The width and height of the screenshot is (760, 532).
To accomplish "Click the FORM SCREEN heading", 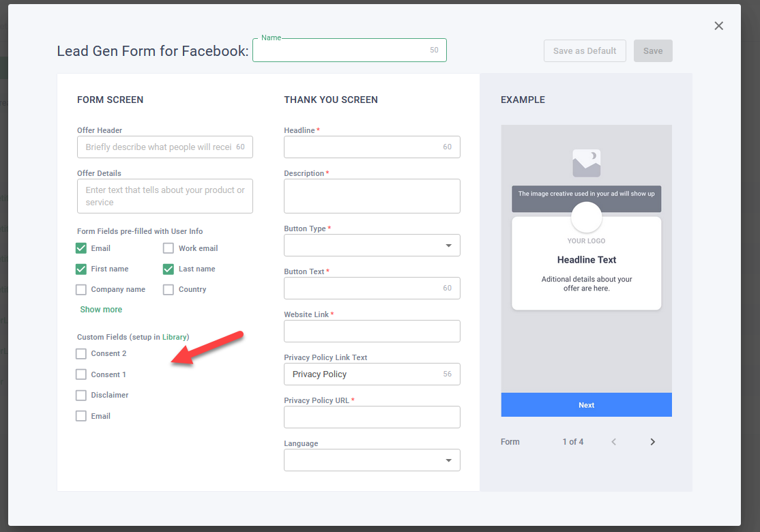I will coord(110,100).
